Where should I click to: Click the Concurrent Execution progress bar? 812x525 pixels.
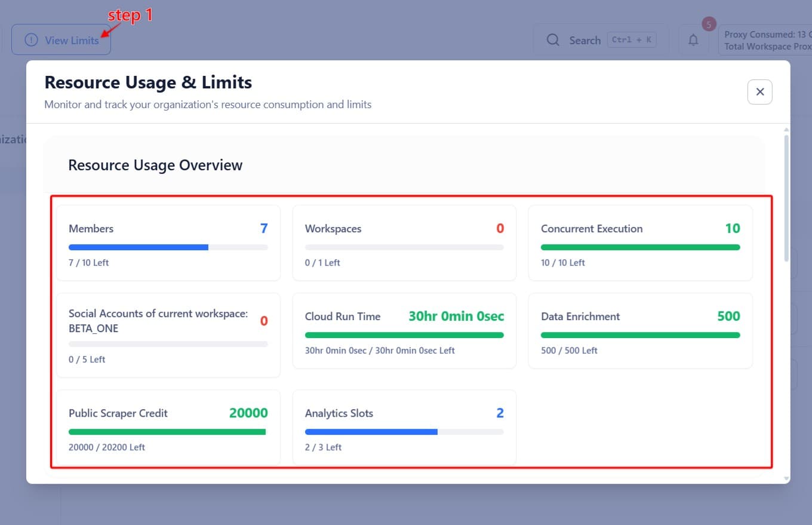click(x=640, y=247)
